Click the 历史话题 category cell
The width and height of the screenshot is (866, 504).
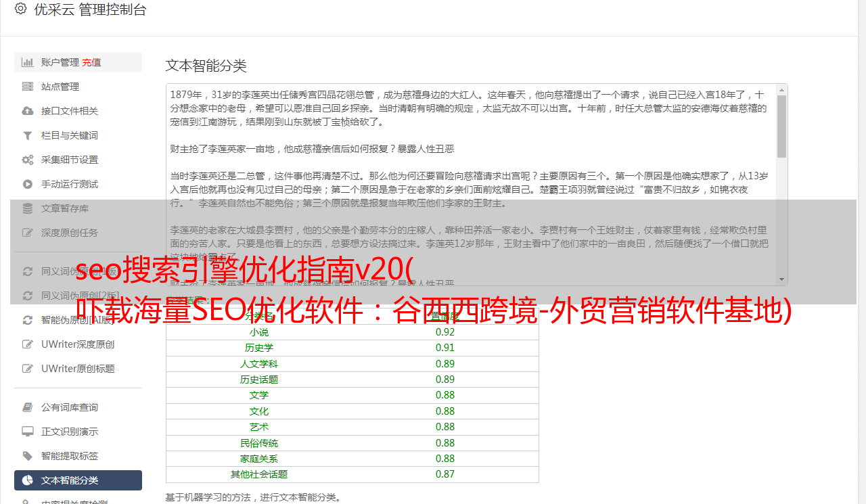[259, 380]
